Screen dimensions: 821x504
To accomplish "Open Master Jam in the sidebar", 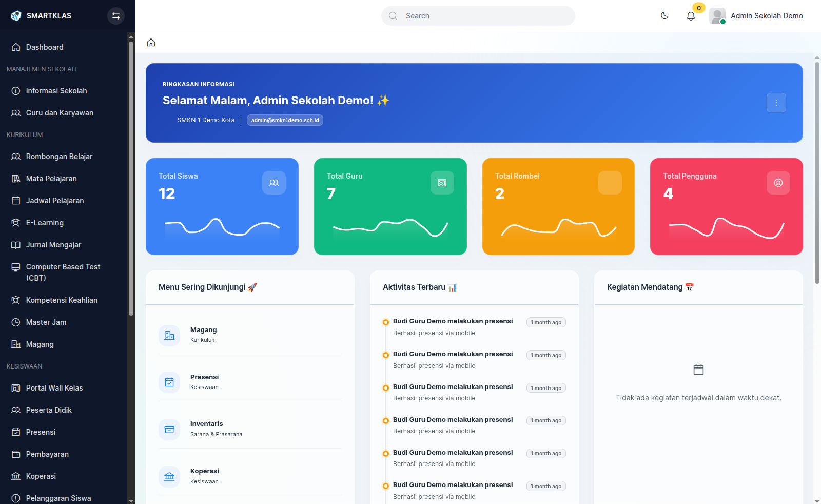I will [x=64, y=322].
